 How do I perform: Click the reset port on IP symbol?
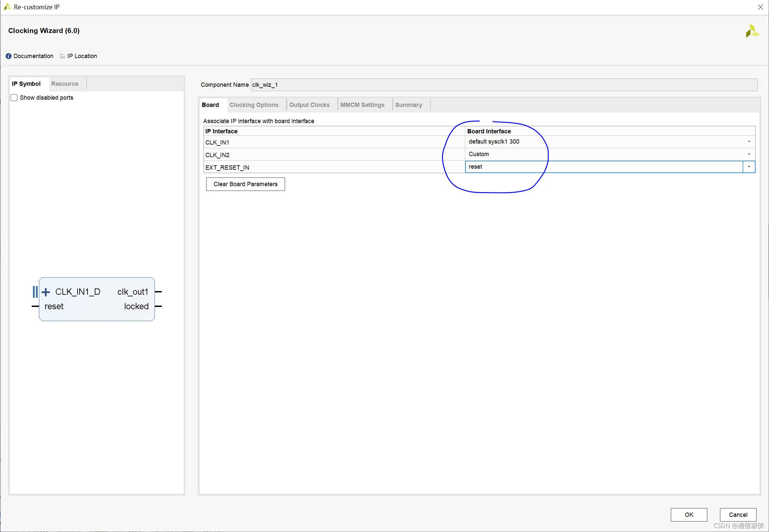54,306
